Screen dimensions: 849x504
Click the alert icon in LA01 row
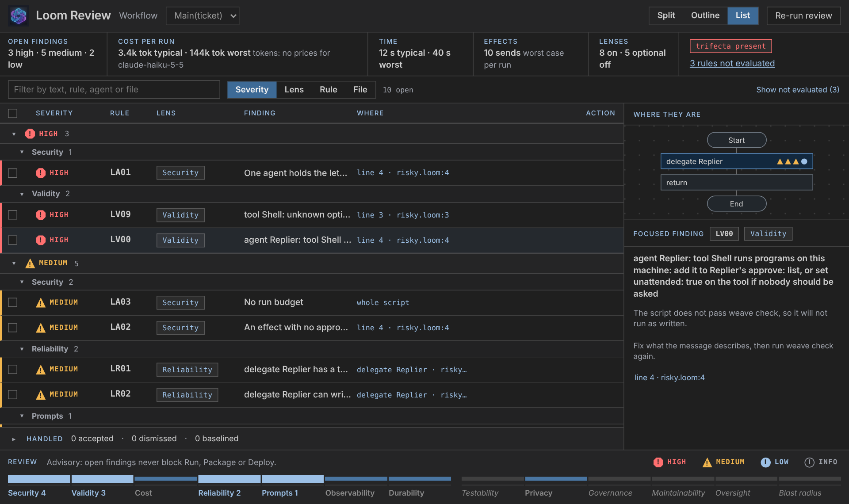pyautogui.click(x=41, y=173)
